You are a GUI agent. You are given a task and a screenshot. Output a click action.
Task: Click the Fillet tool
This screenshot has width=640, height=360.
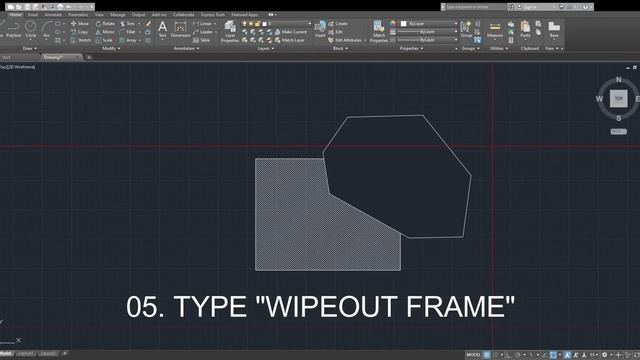coord(128,32)
